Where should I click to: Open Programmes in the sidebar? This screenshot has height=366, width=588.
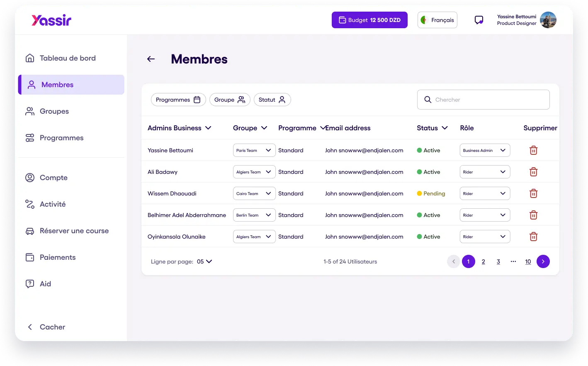[x=54, y=138]
